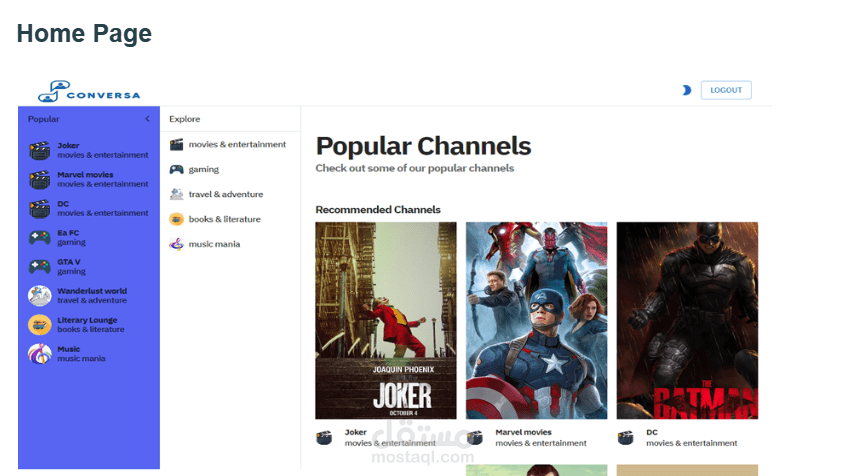Click the clapperboard icon below Marvel poster
This screenshot has height=476, width=846.
(475, 437)
